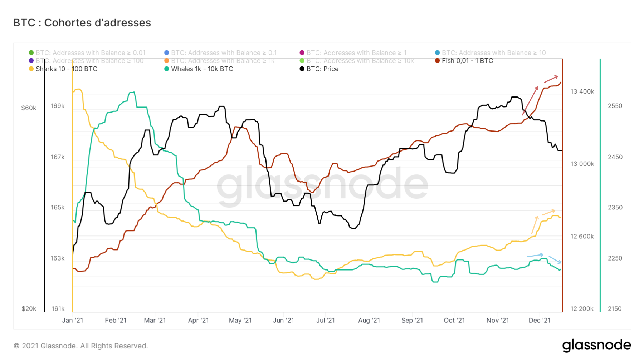The image size is (644, 362).
Task: Enable the Addresses with Balance ≥ 10k series
Action: 360,61
